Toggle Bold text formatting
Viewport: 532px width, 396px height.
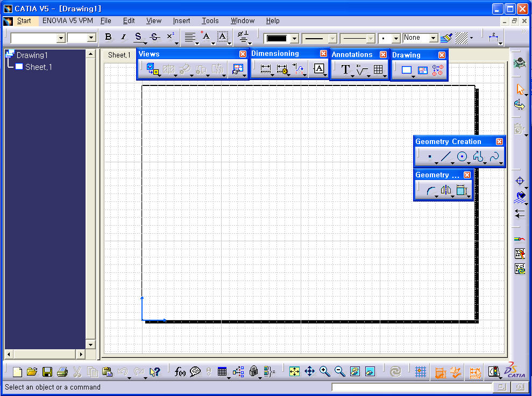tap(109, 37)
